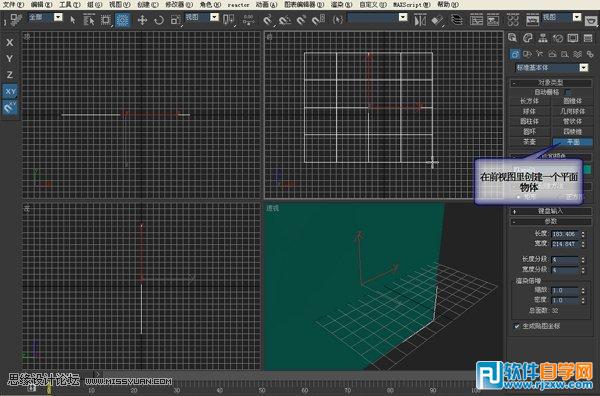Toggle the Spinner Snap magnet
The width and height of the screenshot is (600, 396).
[318, 19]
